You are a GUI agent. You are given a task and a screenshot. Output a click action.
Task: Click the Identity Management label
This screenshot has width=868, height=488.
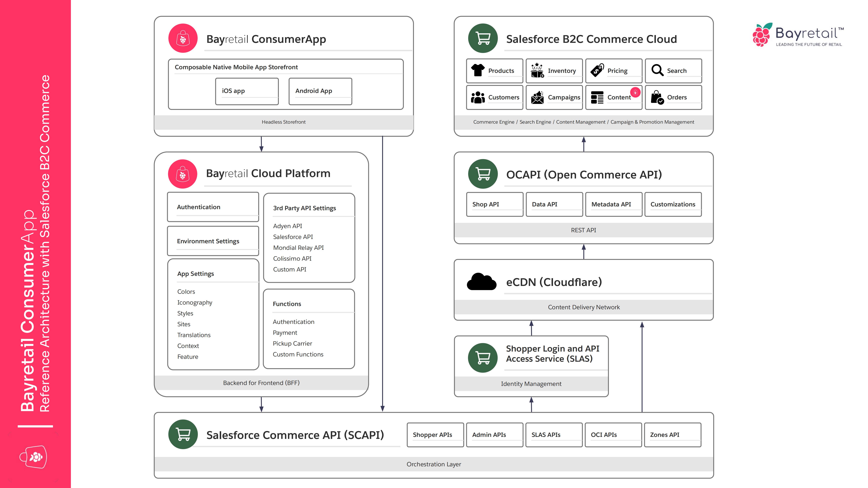click(x=531, y=384)
